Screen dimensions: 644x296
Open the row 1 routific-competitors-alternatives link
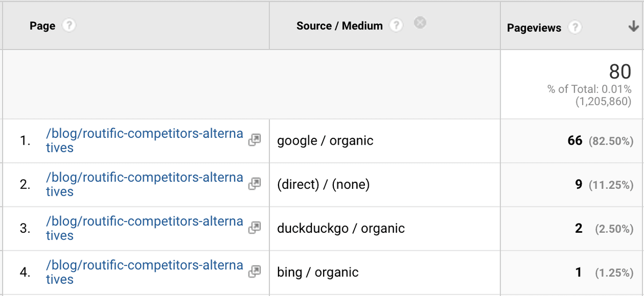144,140
